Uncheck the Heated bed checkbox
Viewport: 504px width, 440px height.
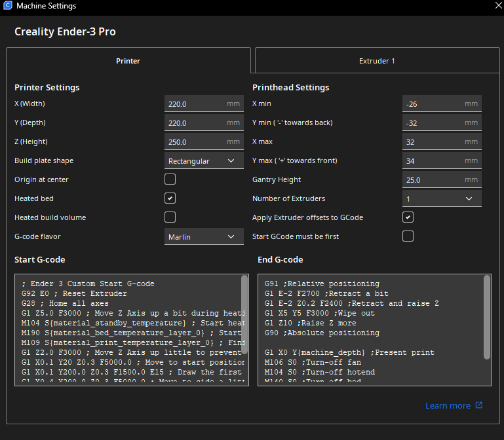tap(170, 198)
